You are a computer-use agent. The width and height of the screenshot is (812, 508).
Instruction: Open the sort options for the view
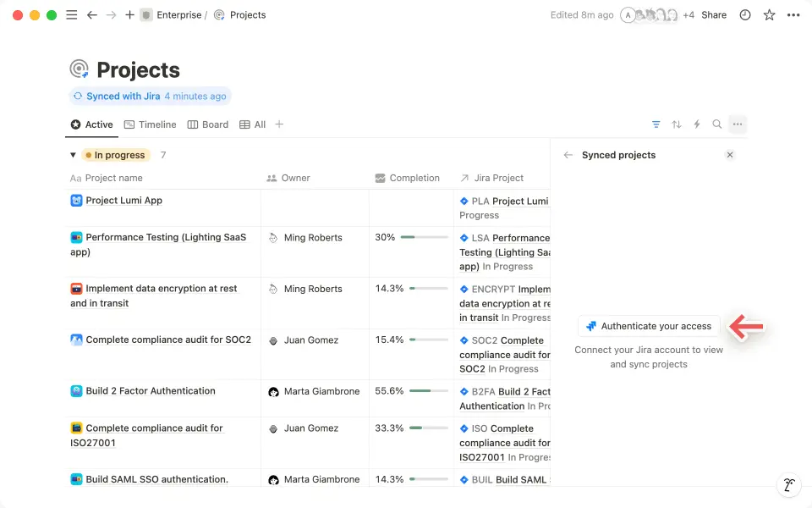tap(677, 124)
